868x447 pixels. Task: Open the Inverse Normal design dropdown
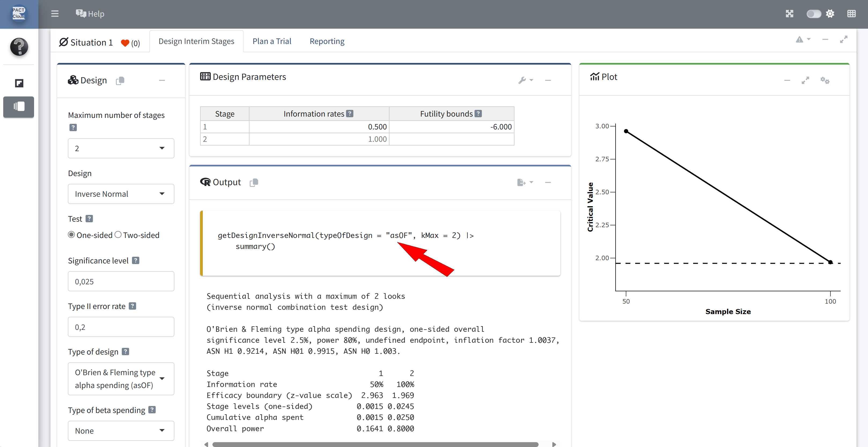(x=121, y=194)
